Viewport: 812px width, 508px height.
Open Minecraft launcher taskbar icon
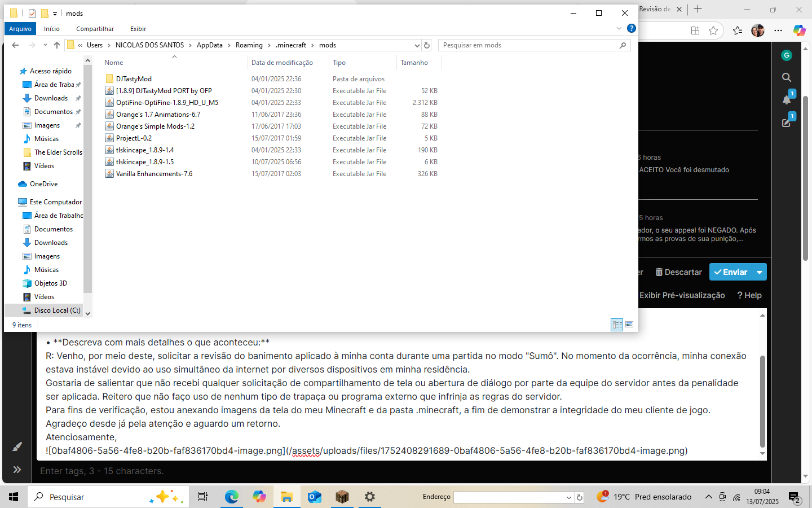tap(342, 497)
